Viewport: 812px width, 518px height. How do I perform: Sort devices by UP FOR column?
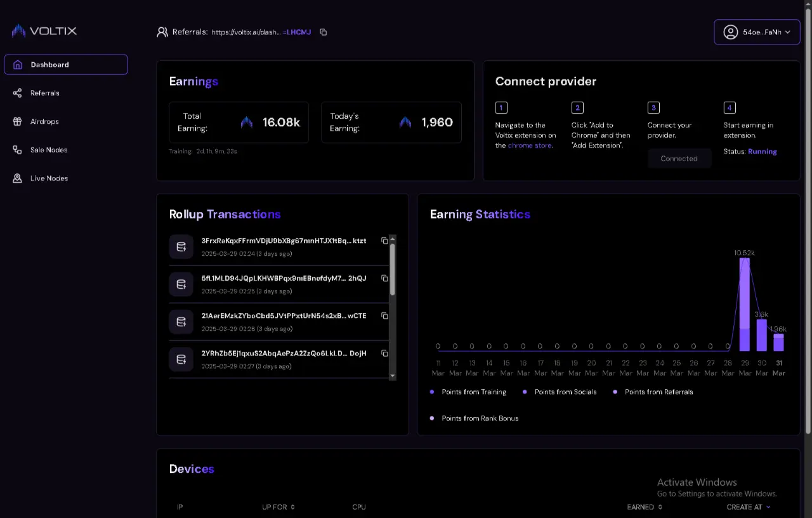(x=278, y=507)
